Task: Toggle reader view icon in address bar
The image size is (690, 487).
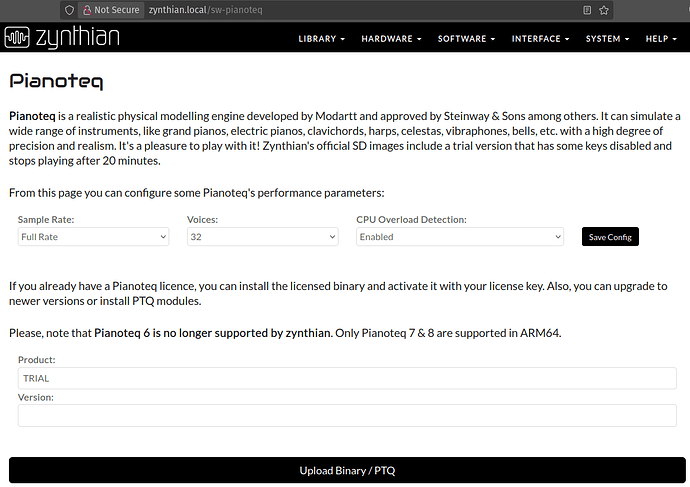Action: [x=587, y=10]
